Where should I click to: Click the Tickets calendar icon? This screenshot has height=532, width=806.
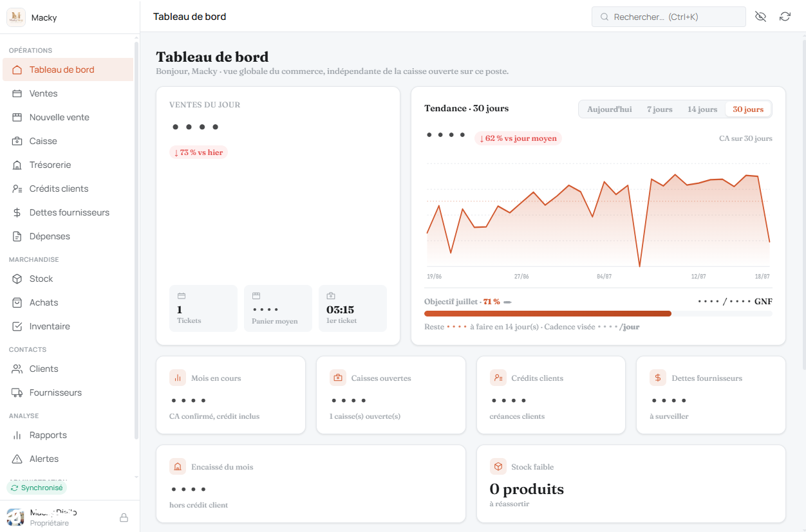coord(182,296)
